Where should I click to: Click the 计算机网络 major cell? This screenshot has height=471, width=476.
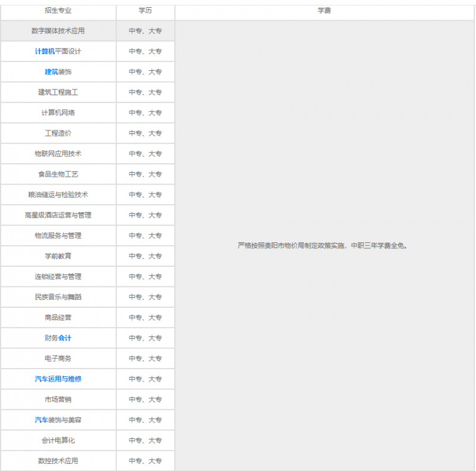click(x=58, y=113)
